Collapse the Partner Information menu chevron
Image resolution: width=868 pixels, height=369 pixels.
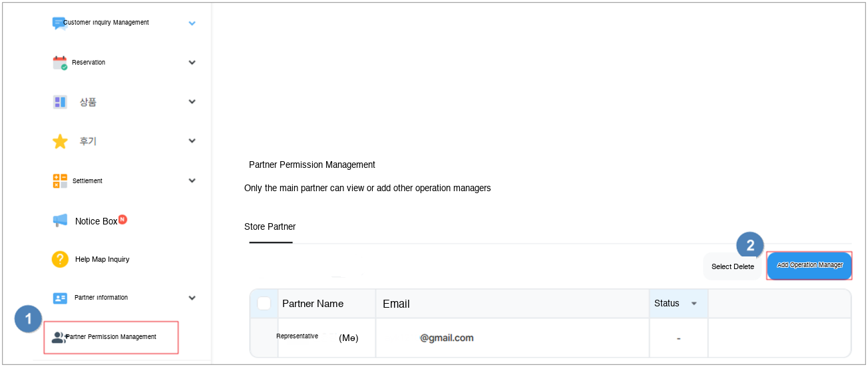192,298
